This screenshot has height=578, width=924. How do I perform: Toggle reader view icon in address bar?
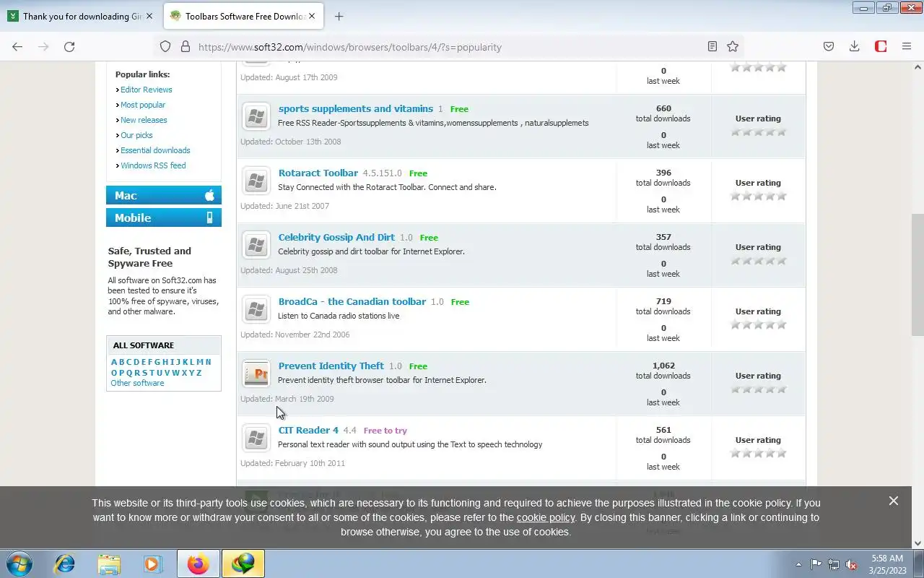[712, 46]
